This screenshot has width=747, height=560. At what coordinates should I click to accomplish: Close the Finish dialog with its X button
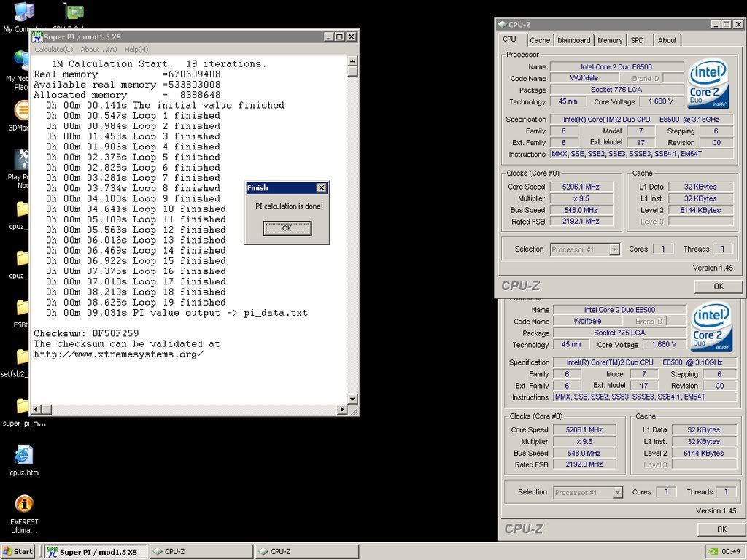[322, 188]
